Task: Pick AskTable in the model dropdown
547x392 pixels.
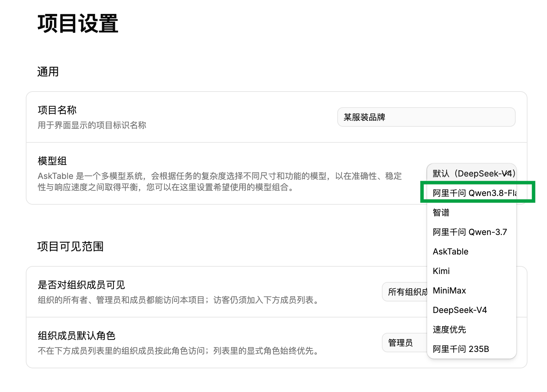Action: tap(472, 251)
